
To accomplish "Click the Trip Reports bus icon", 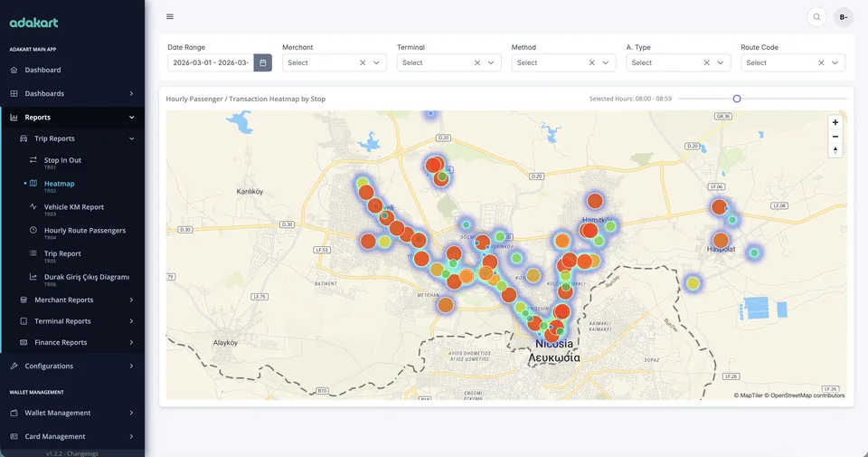I will [24, 138].
